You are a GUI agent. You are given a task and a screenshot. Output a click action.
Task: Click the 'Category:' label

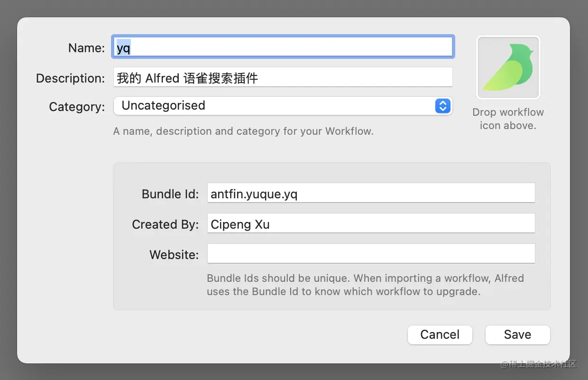click(x=77, y=107)
